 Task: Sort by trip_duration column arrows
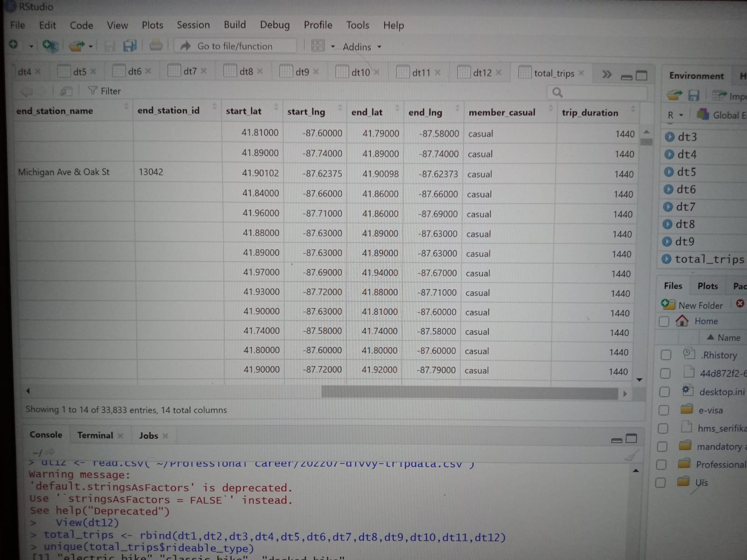633,109
